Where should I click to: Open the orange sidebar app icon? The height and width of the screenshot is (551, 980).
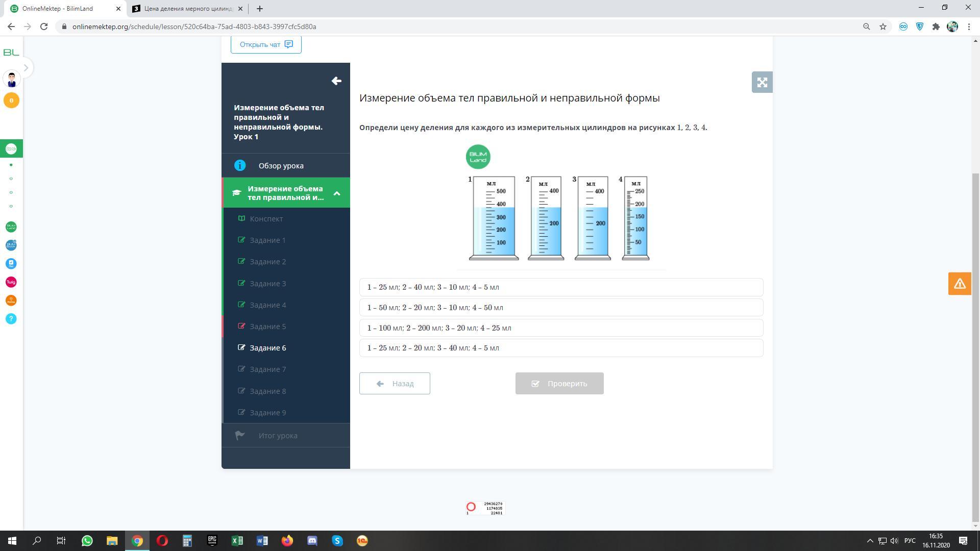point(11,300)
